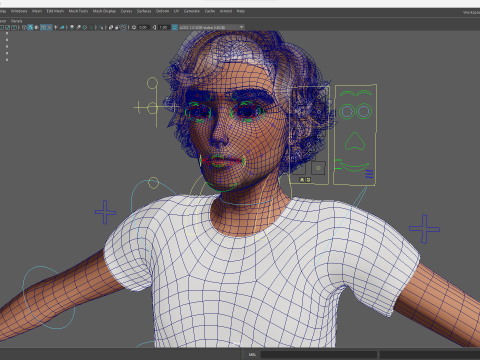Click the safe title toolbar icon
Screen dimensions: 480x360
[x=14, y=27]
